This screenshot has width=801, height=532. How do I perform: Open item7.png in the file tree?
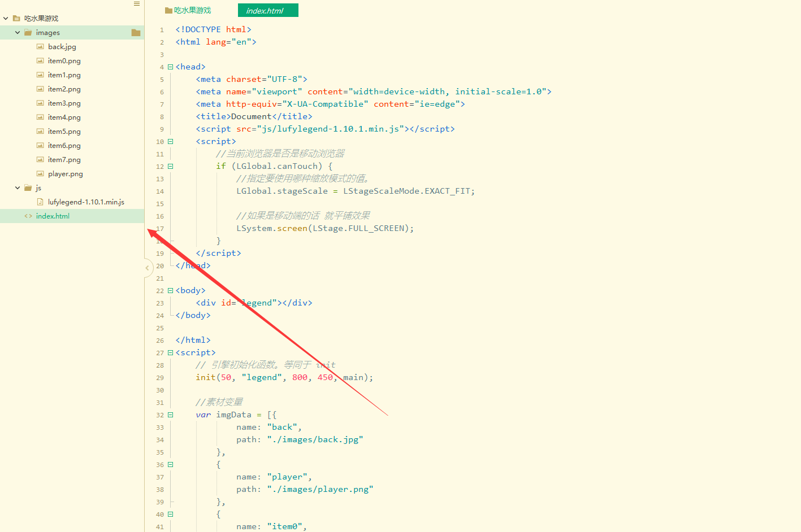[x=64, y=160]
